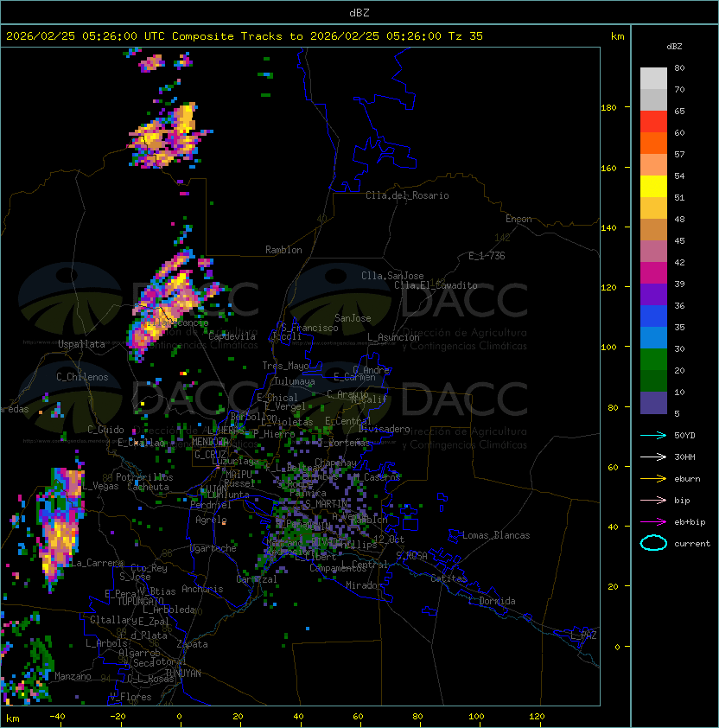
Task: Click the -20 tick on bottom axis
Action: point(118,717)
